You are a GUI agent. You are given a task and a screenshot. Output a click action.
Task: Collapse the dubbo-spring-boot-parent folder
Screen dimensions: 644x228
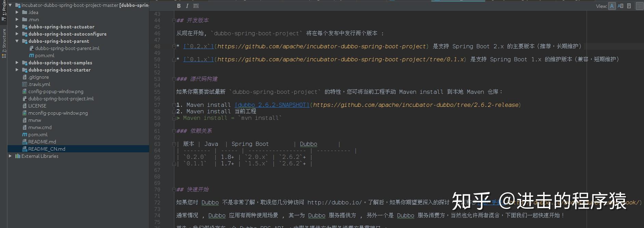point(17,41)
